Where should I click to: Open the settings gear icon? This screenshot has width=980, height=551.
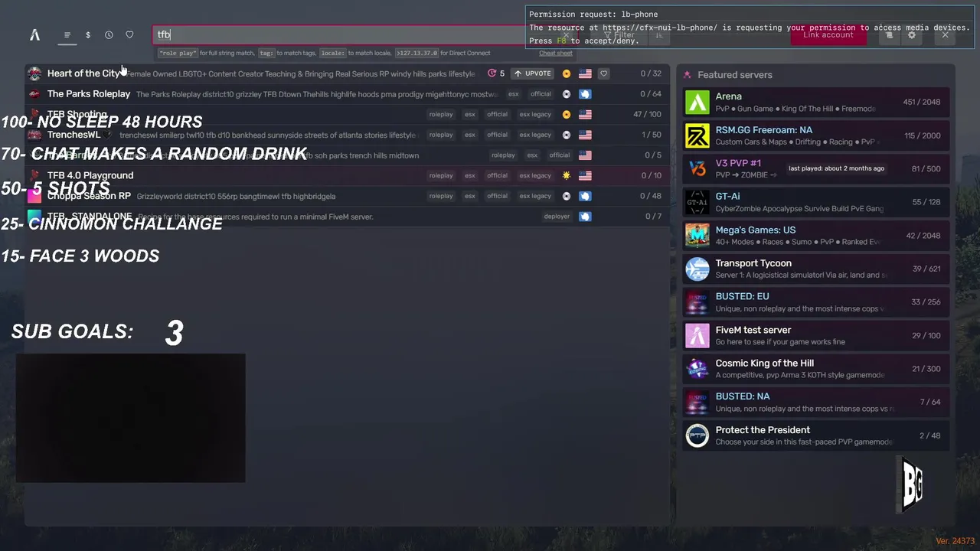(x=911, y=34)
